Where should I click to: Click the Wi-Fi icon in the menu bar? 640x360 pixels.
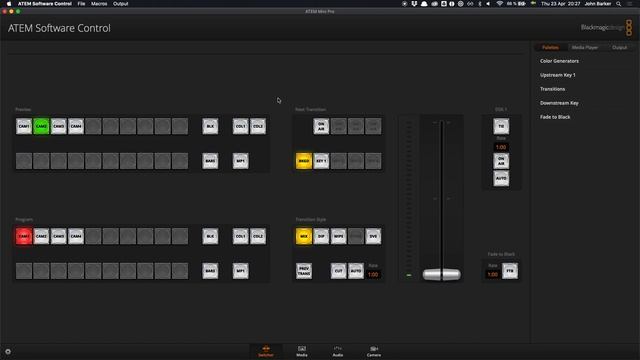(499, 4)
